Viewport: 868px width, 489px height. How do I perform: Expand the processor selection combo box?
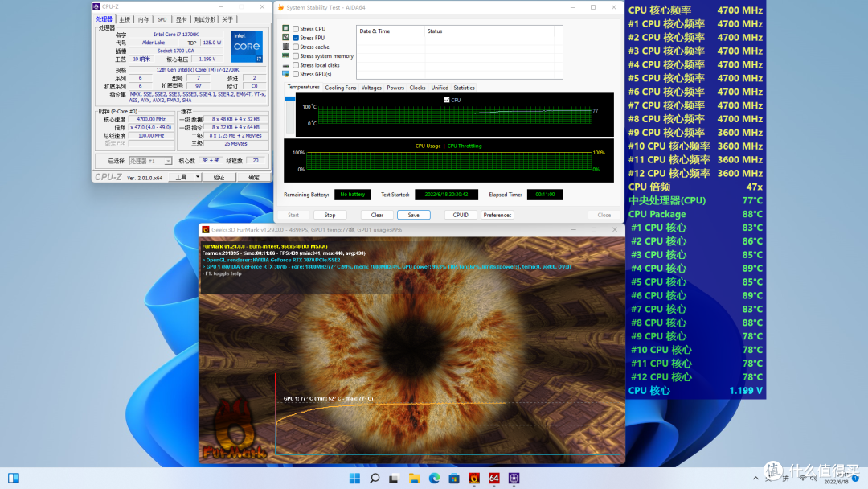click(x=150, y=161)
